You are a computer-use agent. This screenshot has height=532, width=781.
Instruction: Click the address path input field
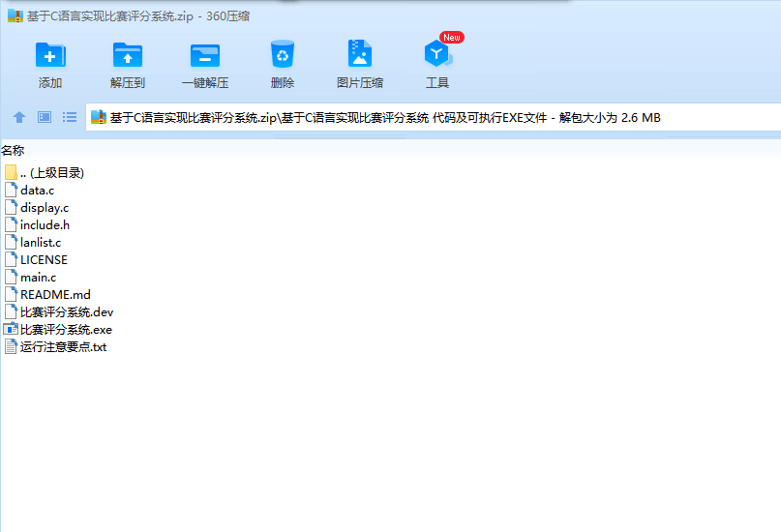pyautogui.click(x=434, y=117)
